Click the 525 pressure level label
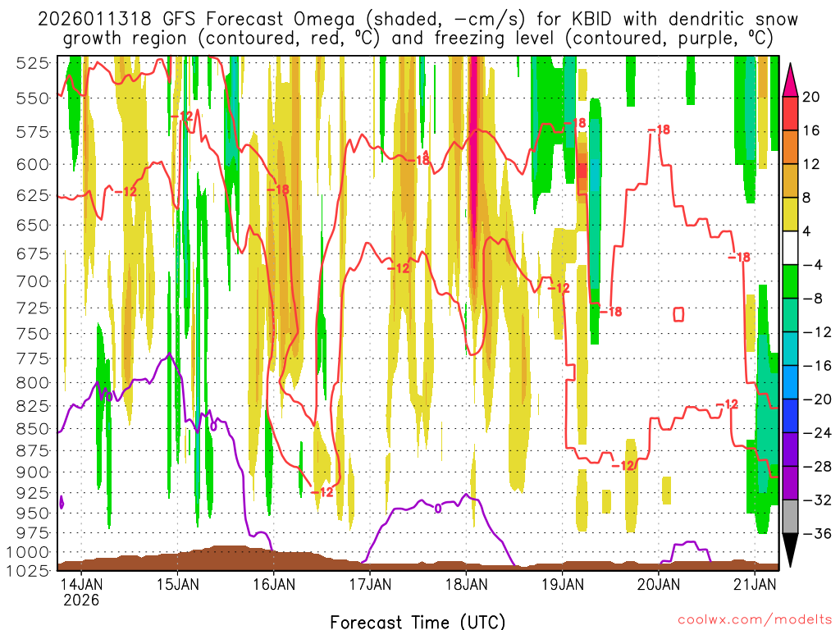 33,63
